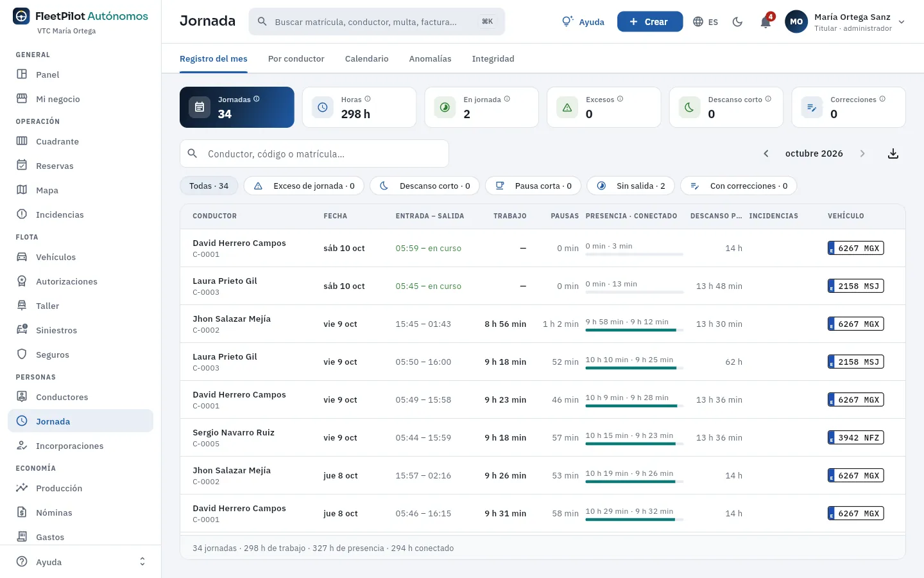Click the Crear button

(649, 22)
